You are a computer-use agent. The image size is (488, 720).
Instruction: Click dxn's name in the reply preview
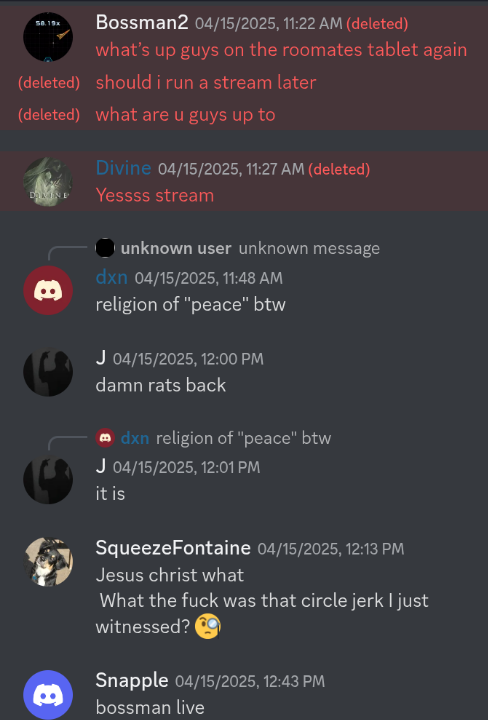tap(135, 438)
